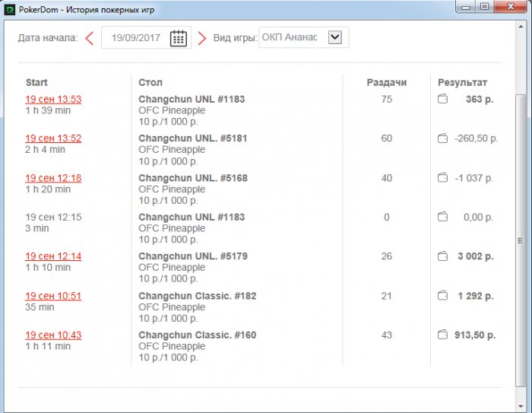Screen dimensions: 532x413
Task: Select table name Changchun Classic. #182
Action: (x=197, y=296)
